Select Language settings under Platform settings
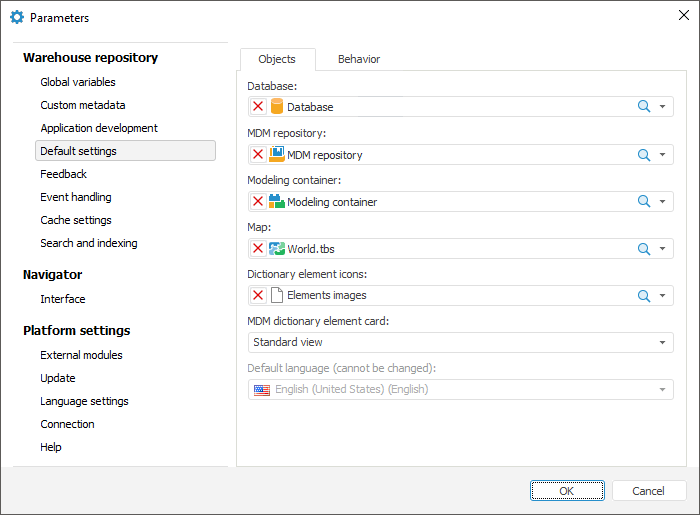This screenshot has width=700, height=515. (x=84, y=401)
